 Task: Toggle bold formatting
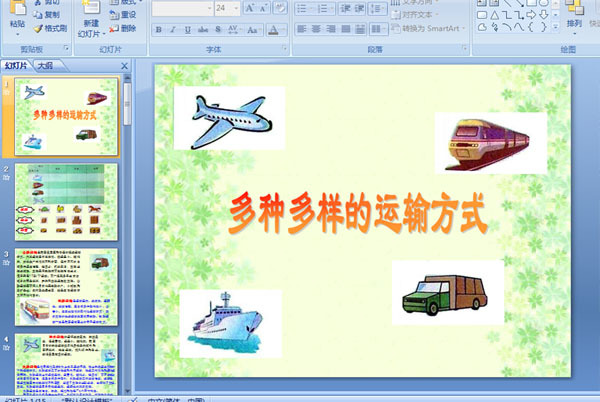coord(159,30)
